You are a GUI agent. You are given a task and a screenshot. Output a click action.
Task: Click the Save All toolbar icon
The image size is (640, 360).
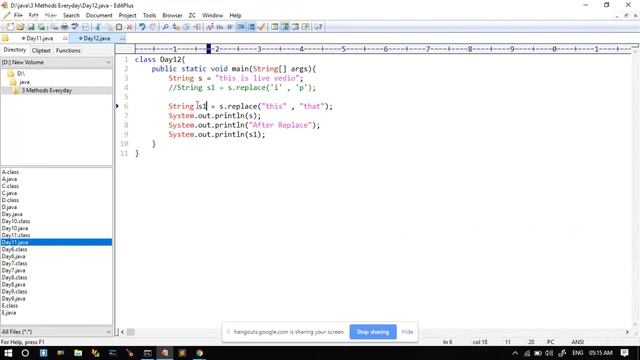coord(41,27)
